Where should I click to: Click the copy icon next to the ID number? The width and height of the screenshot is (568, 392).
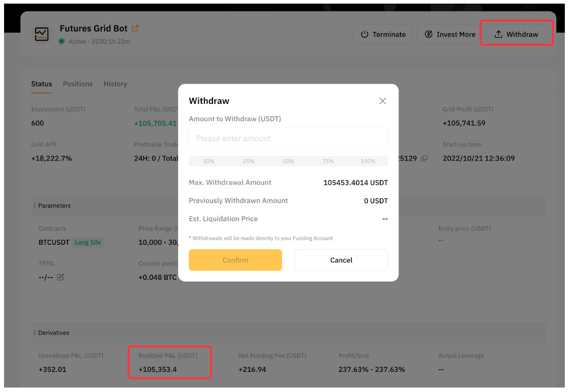click(x=424, y=158)
